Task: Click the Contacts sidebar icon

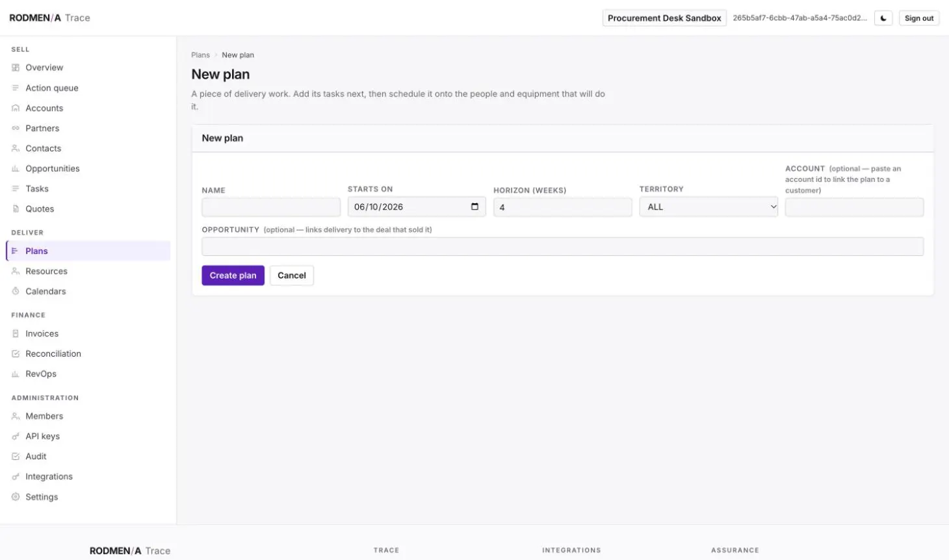Action: pos(16,148)
